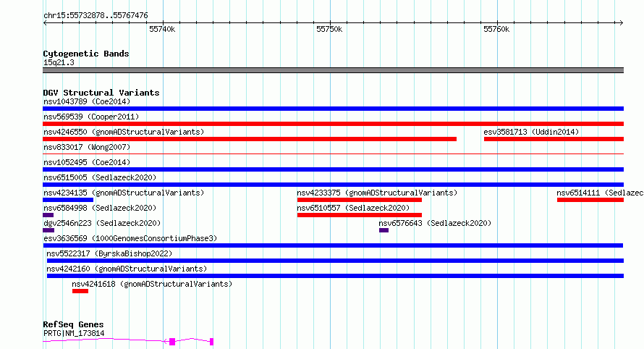Click the chr15:55732878..55767476 coordinate label
This screenshot has height=349, width=644.
coord(96,16)
